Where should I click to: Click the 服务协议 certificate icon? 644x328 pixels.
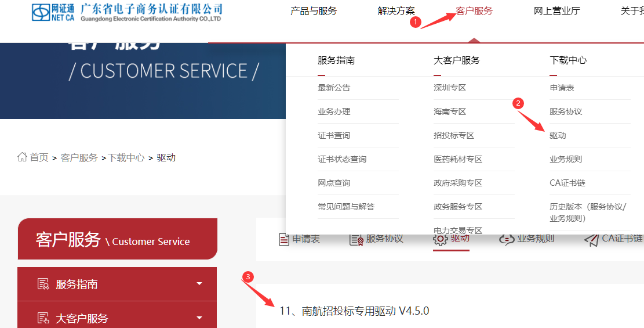[356, 239]
